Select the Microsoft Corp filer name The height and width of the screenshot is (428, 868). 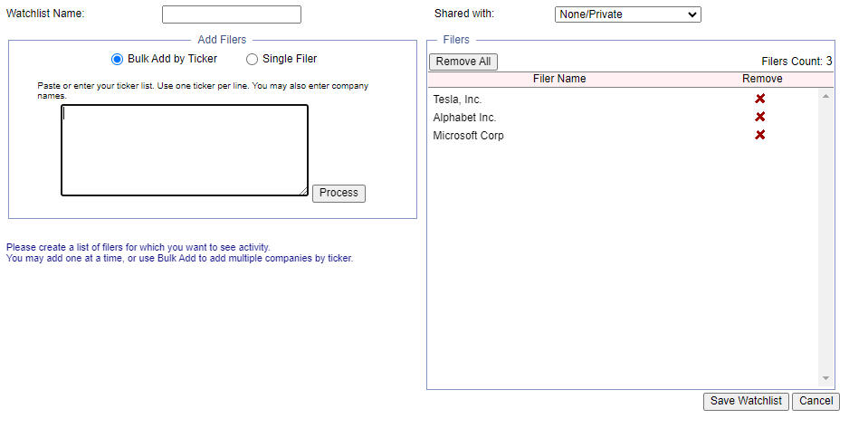pos(468,136)
